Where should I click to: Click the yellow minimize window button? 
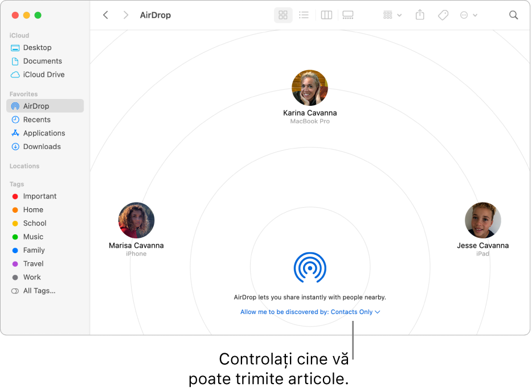point(26,15)
